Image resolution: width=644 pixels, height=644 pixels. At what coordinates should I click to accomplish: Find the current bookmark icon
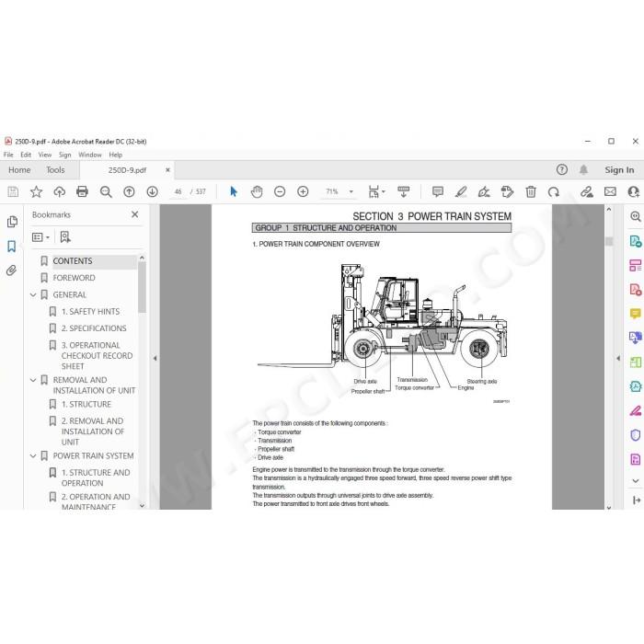(65, 237)
